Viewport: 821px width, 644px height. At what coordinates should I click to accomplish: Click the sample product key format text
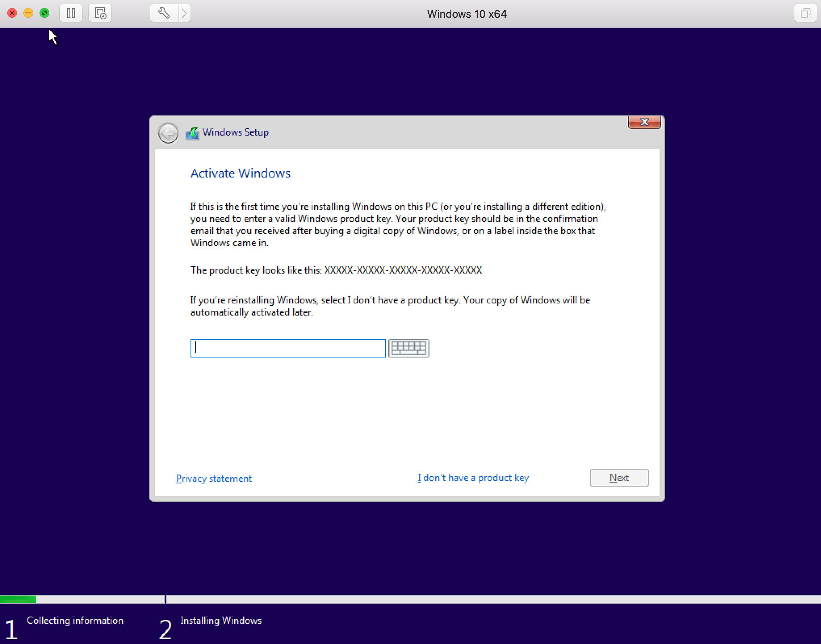click(x=403, y=270)
